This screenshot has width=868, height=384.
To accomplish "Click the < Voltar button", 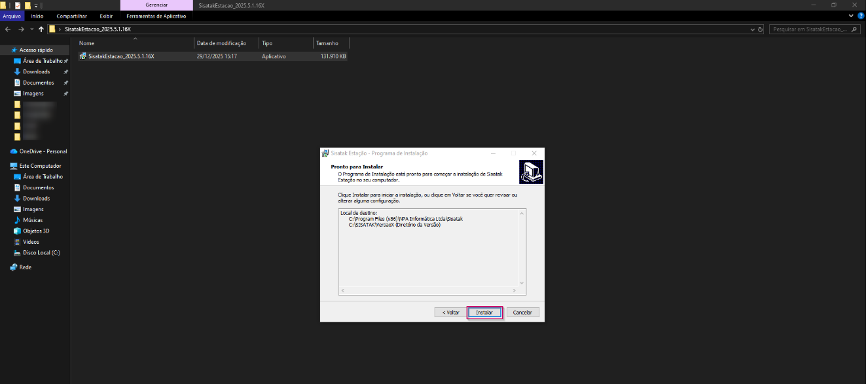I will pyautogui.click(x=450, y=313).
